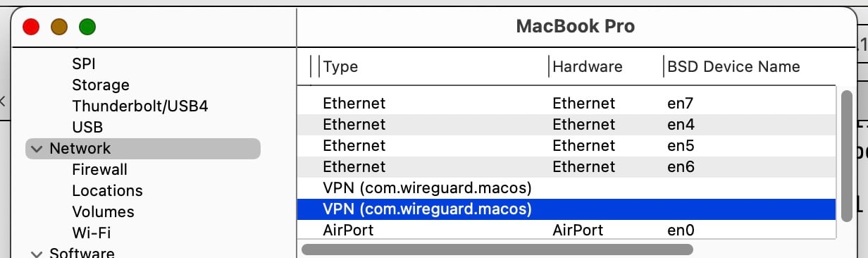This screenshot has width=868, height=258.
Task: Open Locations under Network
Action: (107, 191)
